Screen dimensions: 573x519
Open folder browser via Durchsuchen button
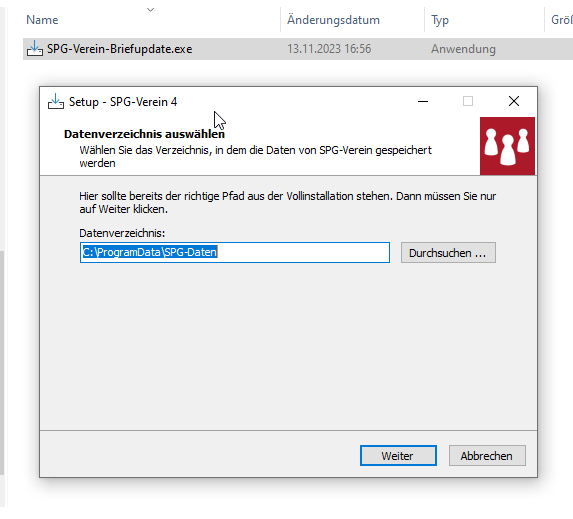448,253
